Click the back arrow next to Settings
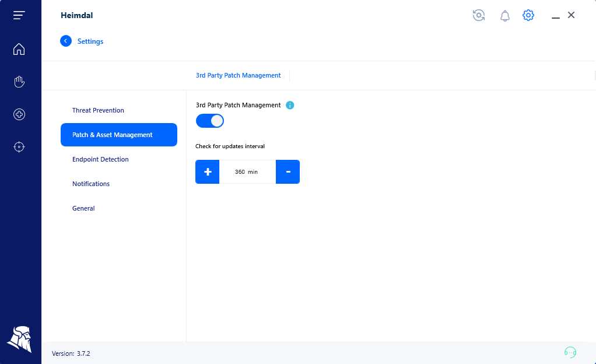The width and height of the screenshot is (596, 364). pyautogui.click(x=66, y=41)
